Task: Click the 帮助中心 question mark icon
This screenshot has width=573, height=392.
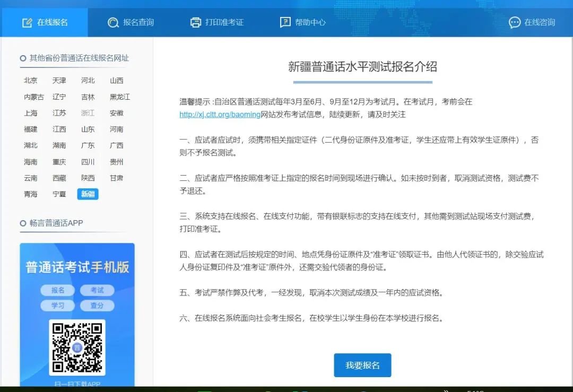Action: point(285,22)
